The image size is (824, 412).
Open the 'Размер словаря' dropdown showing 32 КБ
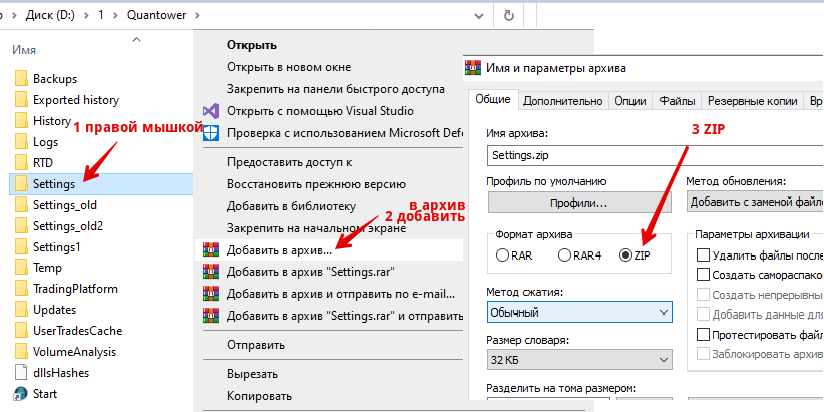tap(580, 360)
